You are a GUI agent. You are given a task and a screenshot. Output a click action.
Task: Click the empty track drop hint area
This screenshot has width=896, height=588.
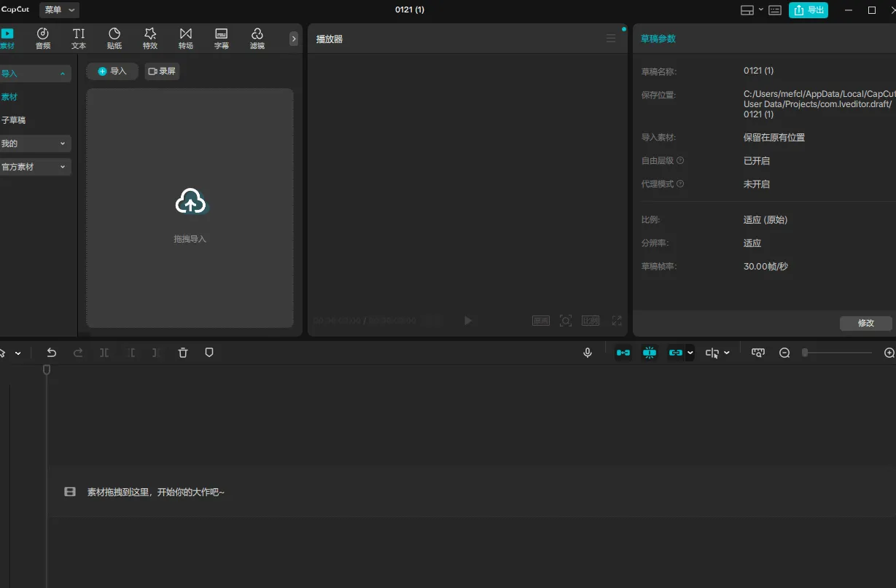pos(472,492)
